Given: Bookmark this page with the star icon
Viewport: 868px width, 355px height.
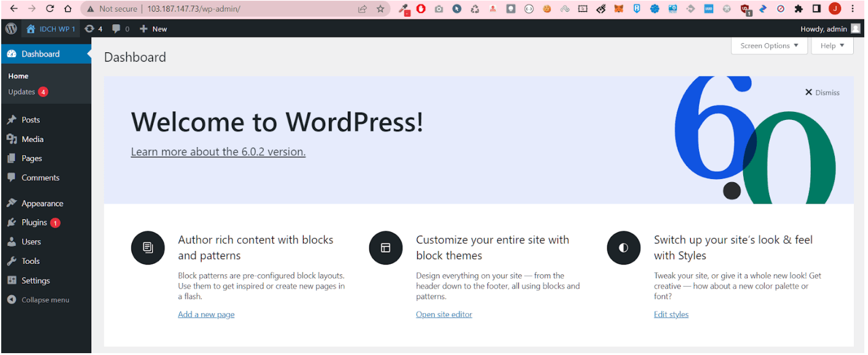Looking at the screenshot, I should (x=380, y=9).
